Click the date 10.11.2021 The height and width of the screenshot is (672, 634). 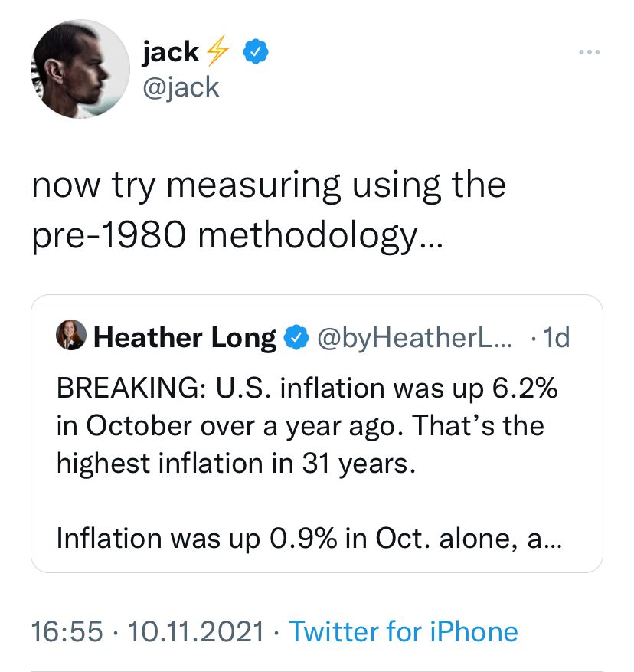pyautogui.click(x=196, y=631)
